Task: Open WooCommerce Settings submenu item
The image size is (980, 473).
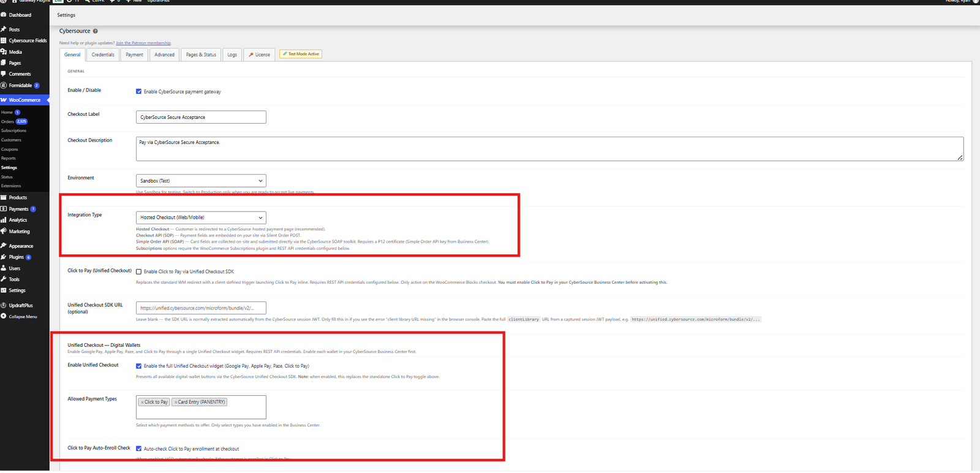Action: tap(9, 167)
